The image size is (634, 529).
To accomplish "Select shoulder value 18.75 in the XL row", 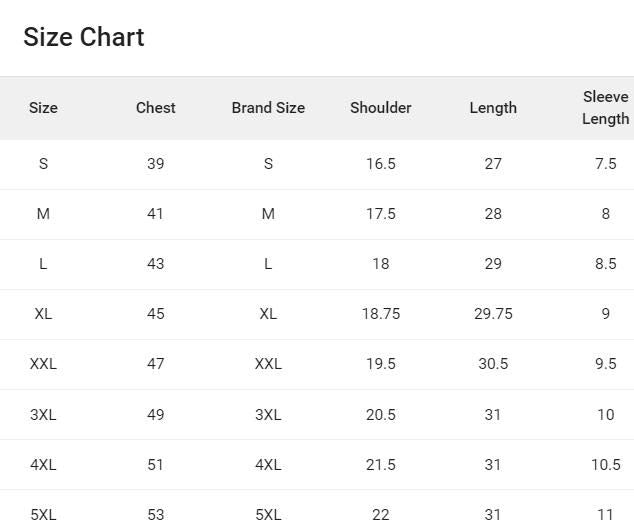I will tap(381, 314).
